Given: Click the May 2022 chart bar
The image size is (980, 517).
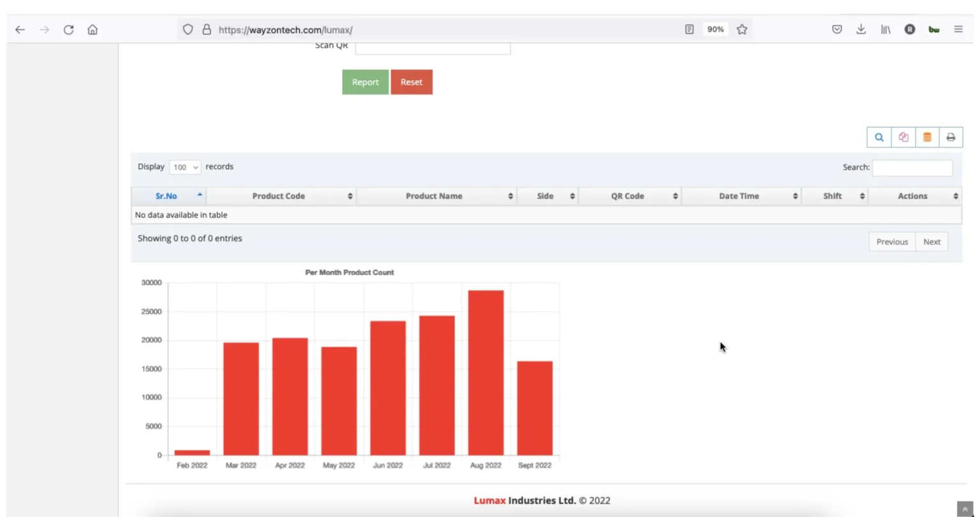Looking at the screenshot, I should pos(339,401).
